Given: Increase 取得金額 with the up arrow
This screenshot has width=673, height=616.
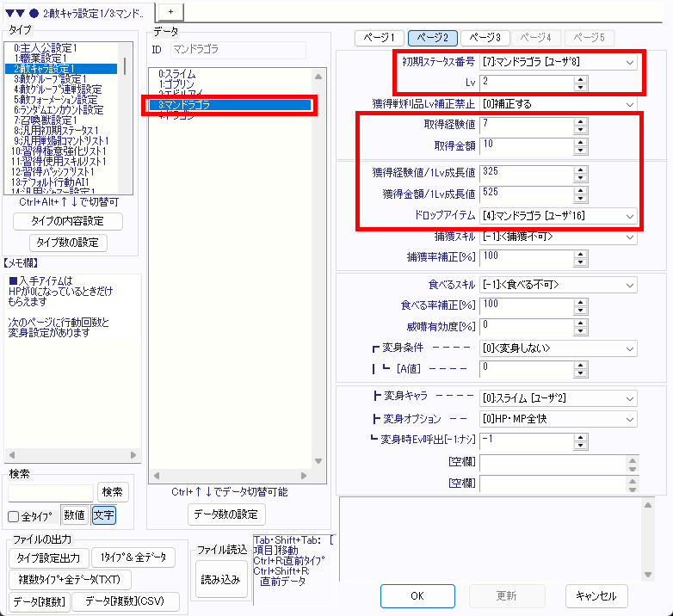Looking at the screenshot, I should [x=580, y=139].
